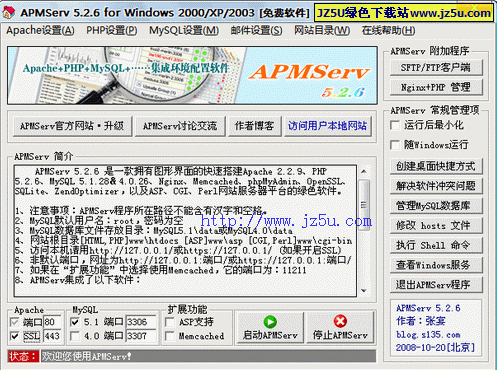Click the APMServ 5.2.6 banner image
497x370 pixels.
192,75
